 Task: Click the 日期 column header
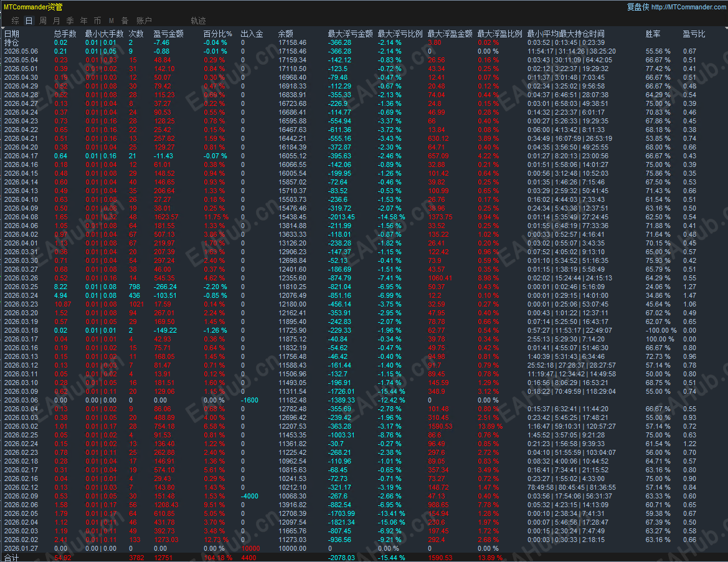tap(12, 34)
